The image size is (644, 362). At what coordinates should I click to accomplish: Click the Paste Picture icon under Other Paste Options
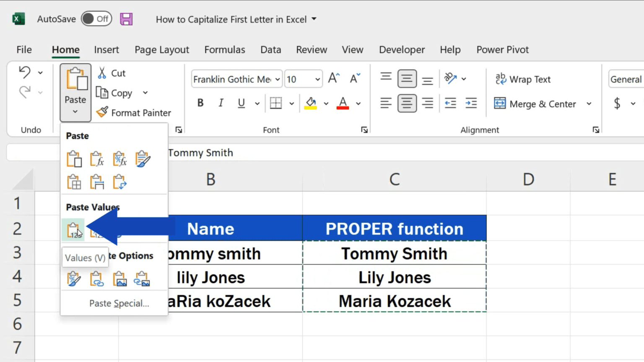[x=119, y=279]
